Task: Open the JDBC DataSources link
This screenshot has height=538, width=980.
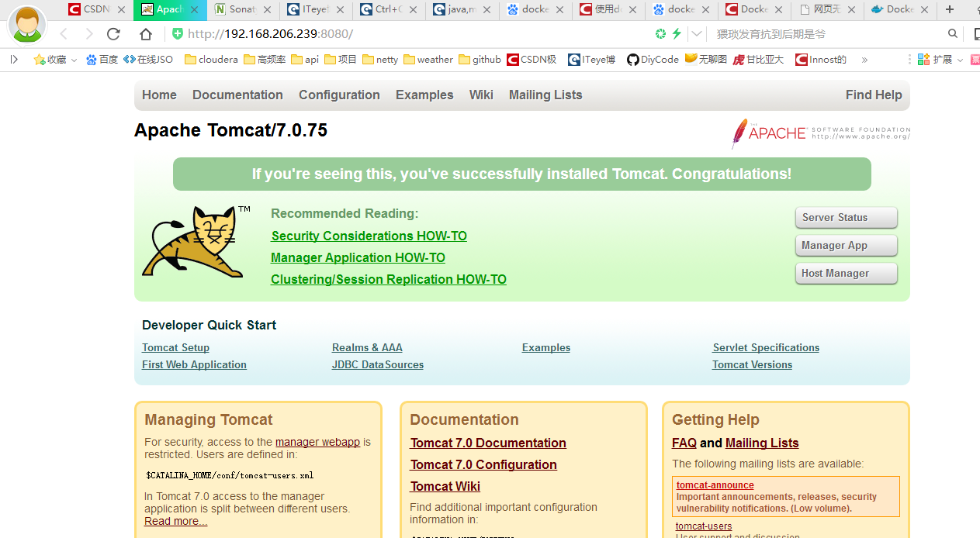Action: coord(378,364)
